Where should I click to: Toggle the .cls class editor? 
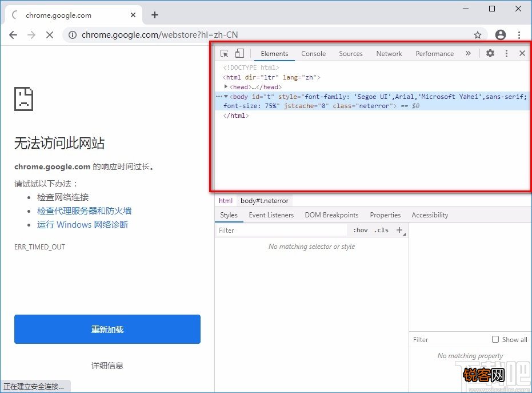381,231
